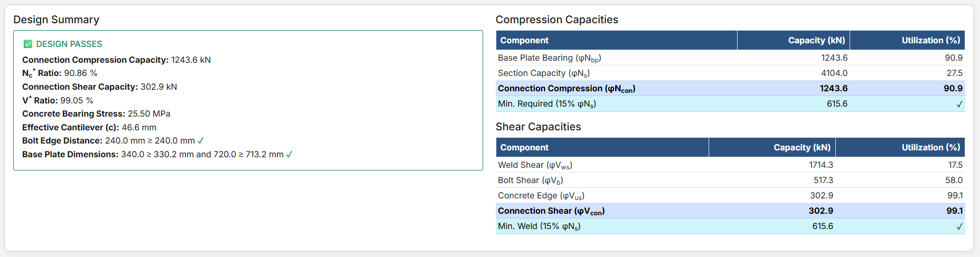
Task: Click the Design Summary heading
Action: [56, 20]
